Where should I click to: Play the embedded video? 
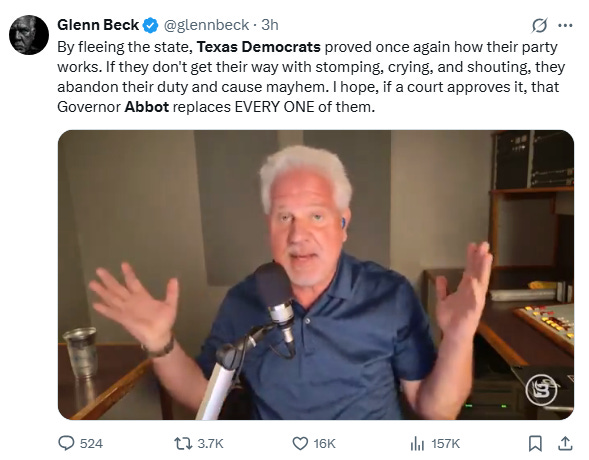coord(316,275)
